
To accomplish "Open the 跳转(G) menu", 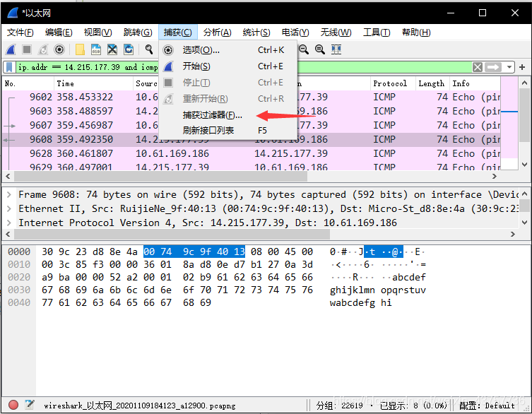I will click(x=138, y=32).
